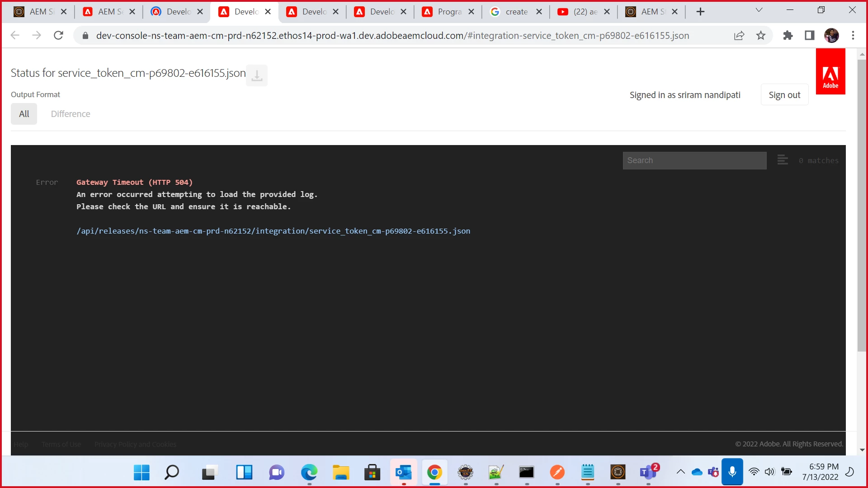The width and height of the screenshot is (868, 488).
Task: Select the All output format
Action: [x=24, y=114]
